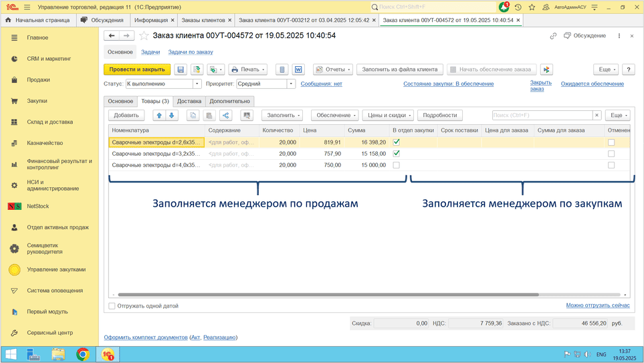The width and height of the screenshot is (644, 363).
Task: Open Chrome from the taskbar
Action: click(x=82, y=354)
